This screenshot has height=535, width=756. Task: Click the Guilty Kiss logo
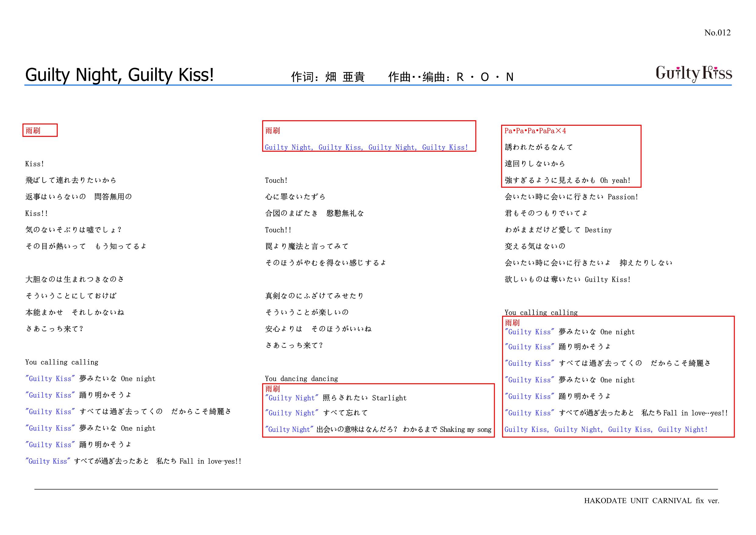(694, 74)
